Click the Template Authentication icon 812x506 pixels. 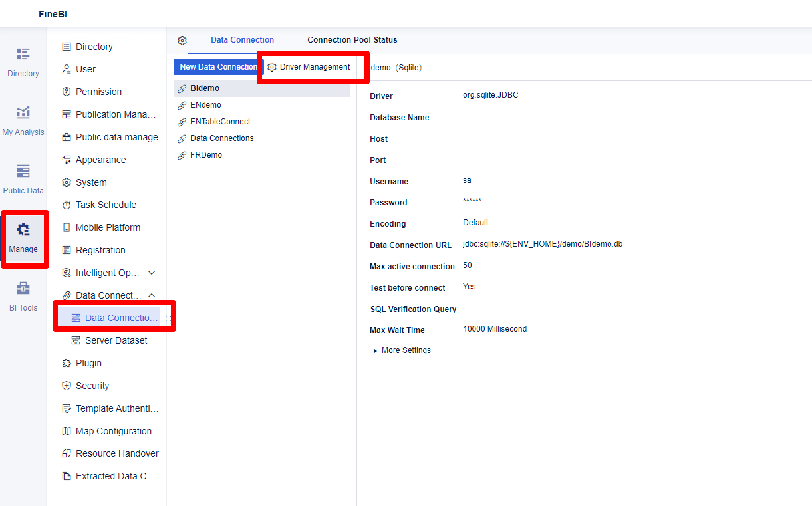67,408
